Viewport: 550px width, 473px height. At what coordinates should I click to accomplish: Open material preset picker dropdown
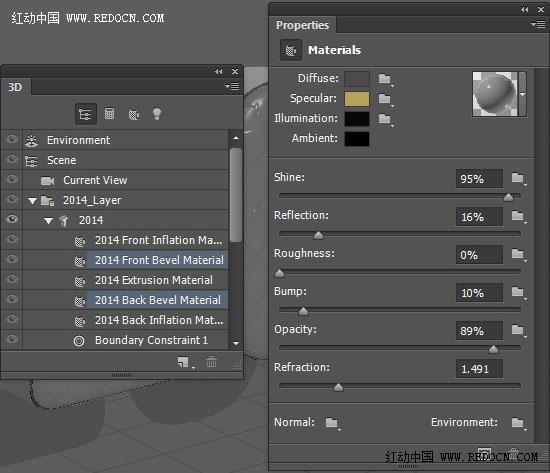tap(523, 94)
